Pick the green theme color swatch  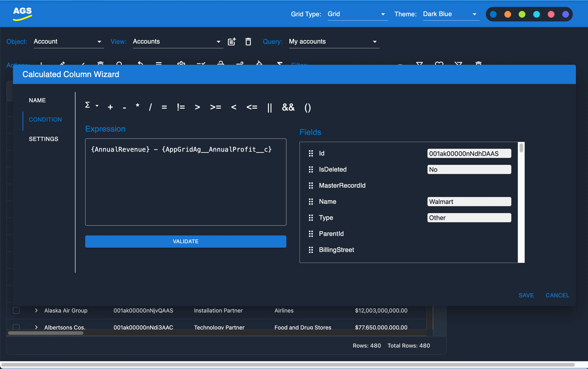(522, 14)
